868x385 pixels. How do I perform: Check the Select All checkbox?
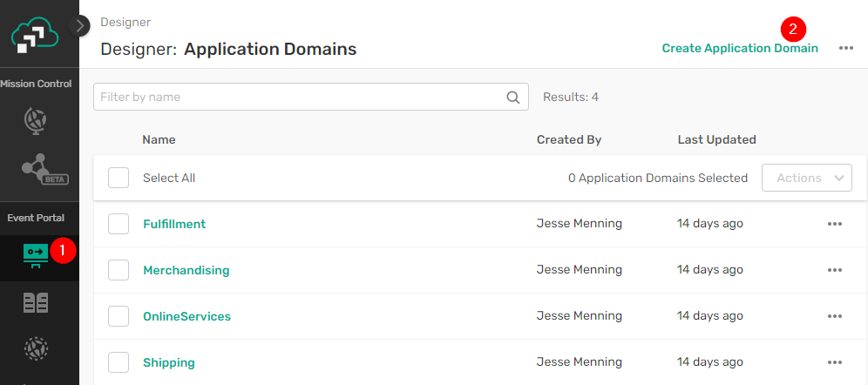click(119, 178)
